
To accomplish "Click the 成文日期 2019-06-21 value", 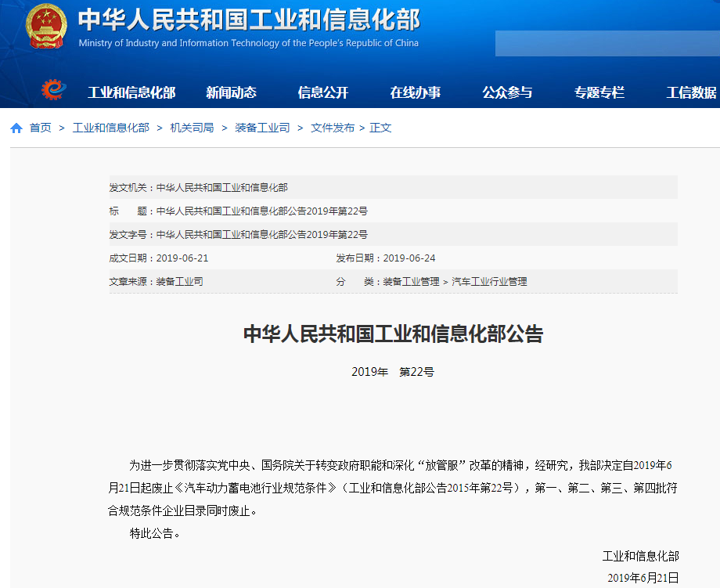I will coord(182,258).
